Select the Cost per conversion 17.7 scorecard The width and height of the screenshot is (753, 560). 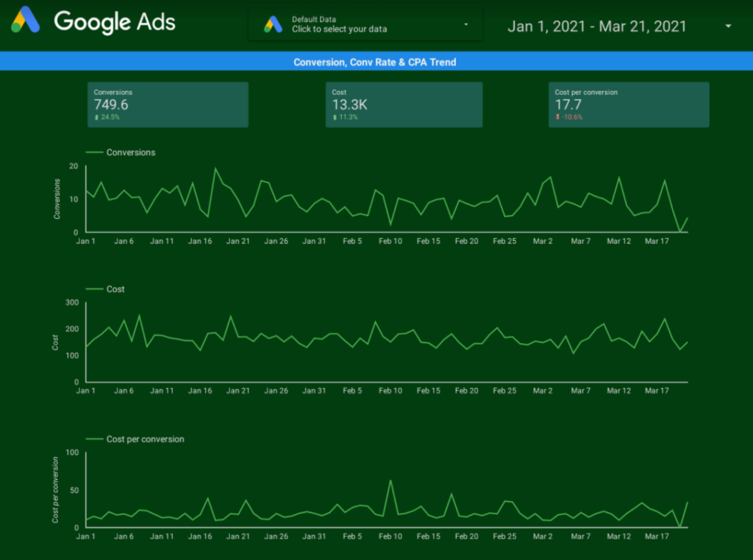(629, 104)
